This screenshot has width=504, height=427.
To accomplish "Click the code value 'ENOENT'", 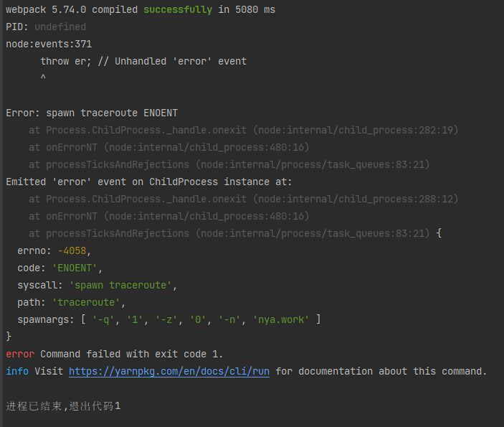I will (75, 268).
